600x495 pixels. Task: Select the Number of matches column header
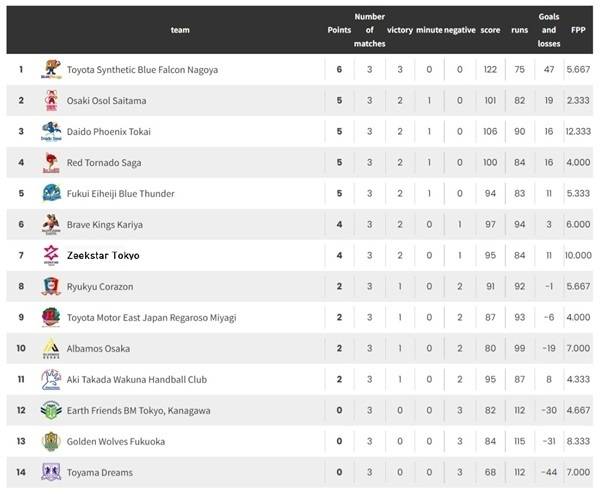[x=369, y=30]
